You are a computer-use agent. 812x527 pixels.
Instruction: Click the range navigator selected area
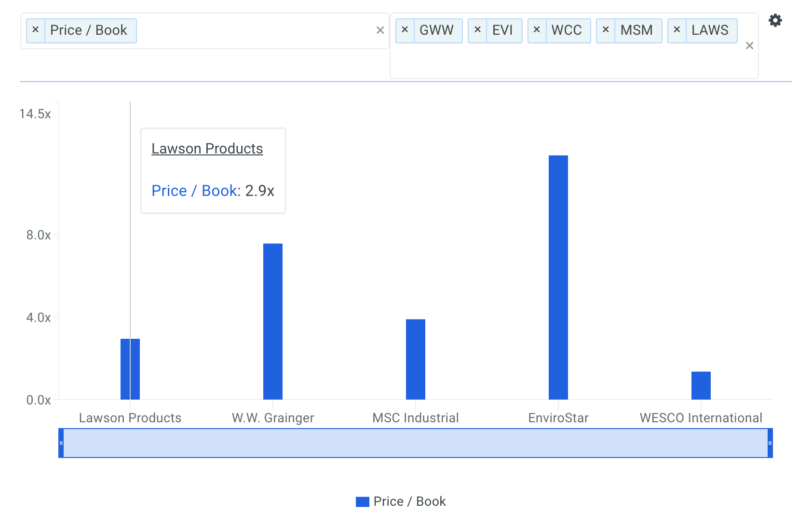[x=416, y=443]
